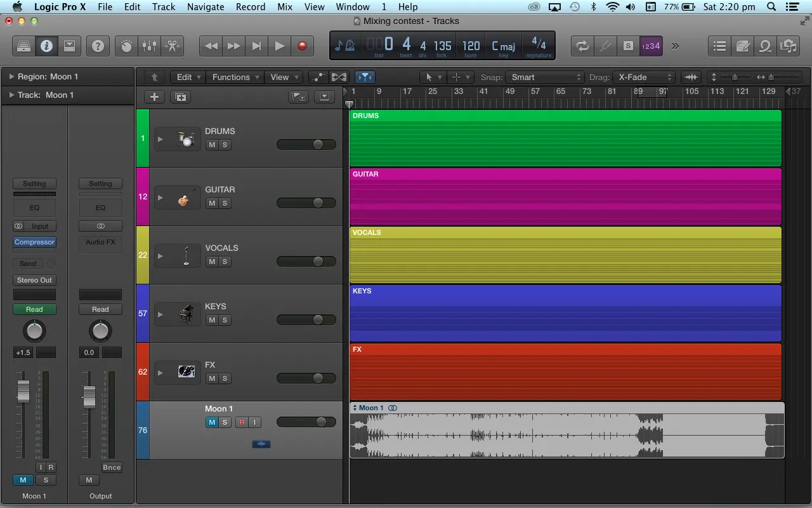Toggle the 1234 count-in button
Viewport: 812px width, 508px height.
click(651, 46)
